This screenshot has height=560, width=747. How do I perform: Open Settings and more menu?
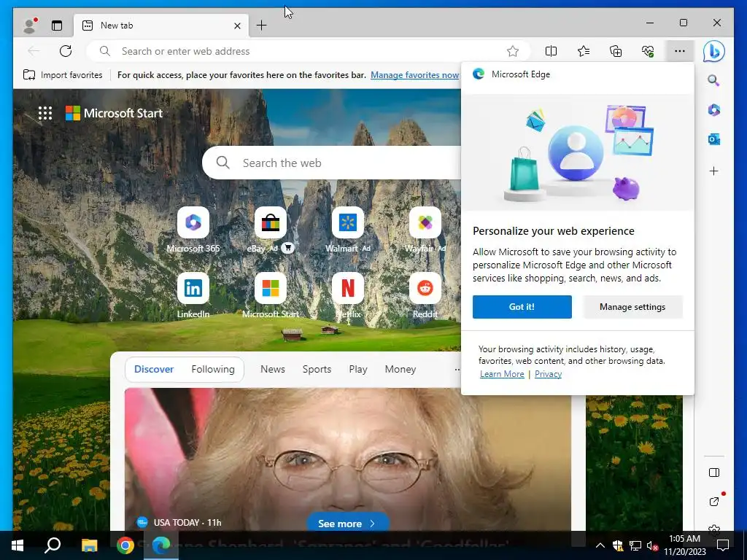[x=680, y=51]
